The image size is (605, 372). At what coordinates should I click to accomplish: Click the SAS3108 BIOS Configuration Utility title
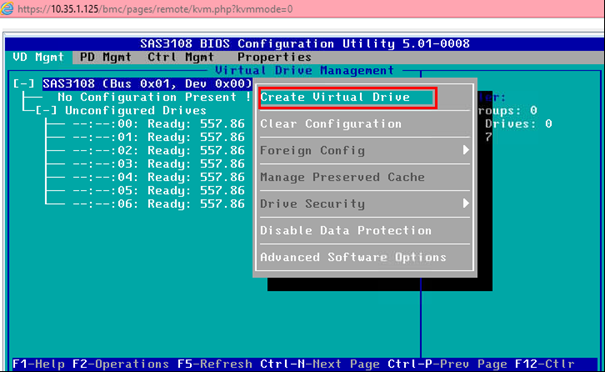pyautogui.click(x=305, y=44)
